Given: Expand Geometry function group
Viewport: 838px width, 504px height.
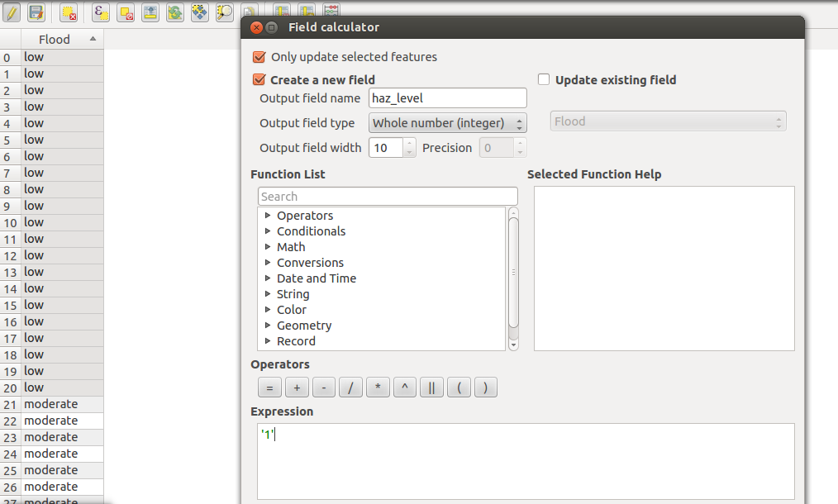Looking at the screenshot, I should (268, 325).
